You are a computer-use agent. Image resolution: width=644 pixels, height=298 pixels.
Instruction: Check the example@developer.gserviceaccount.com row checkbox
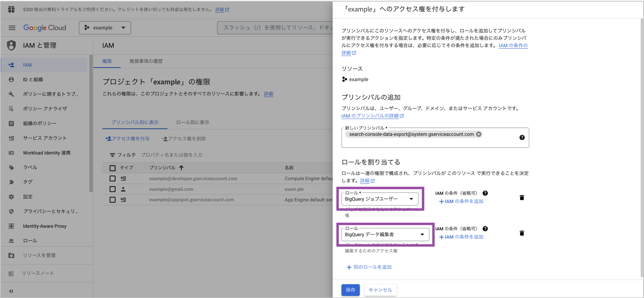[113, 178]
